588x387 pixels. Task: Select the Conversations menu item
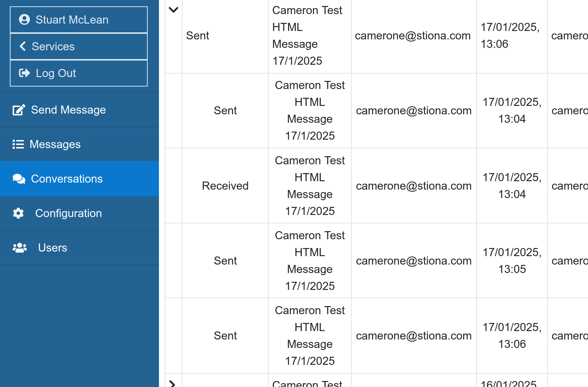point(79,179)
